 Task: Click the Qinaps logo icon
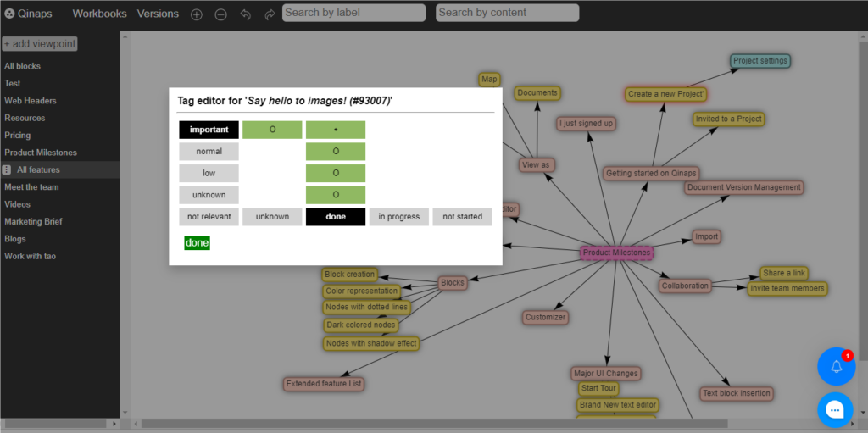(8, 14)
